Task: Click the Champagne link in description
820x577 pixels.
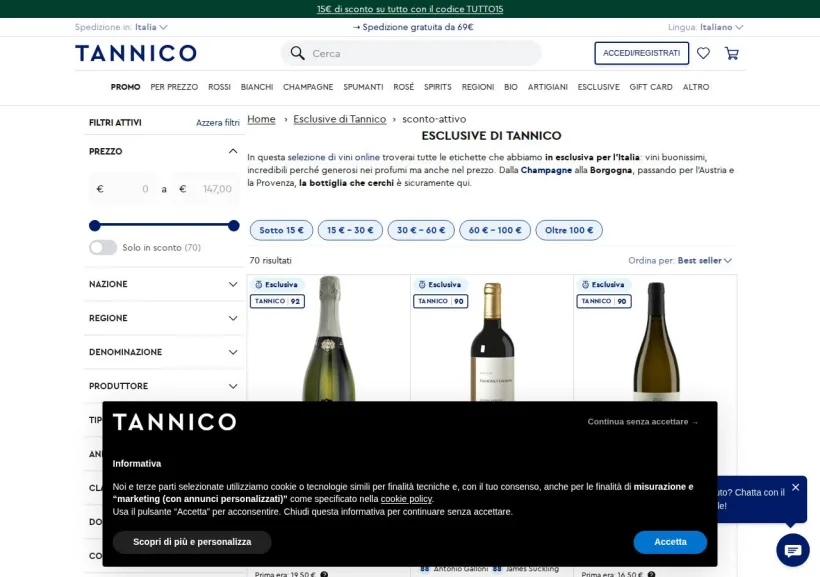Action: click(546, 170)
